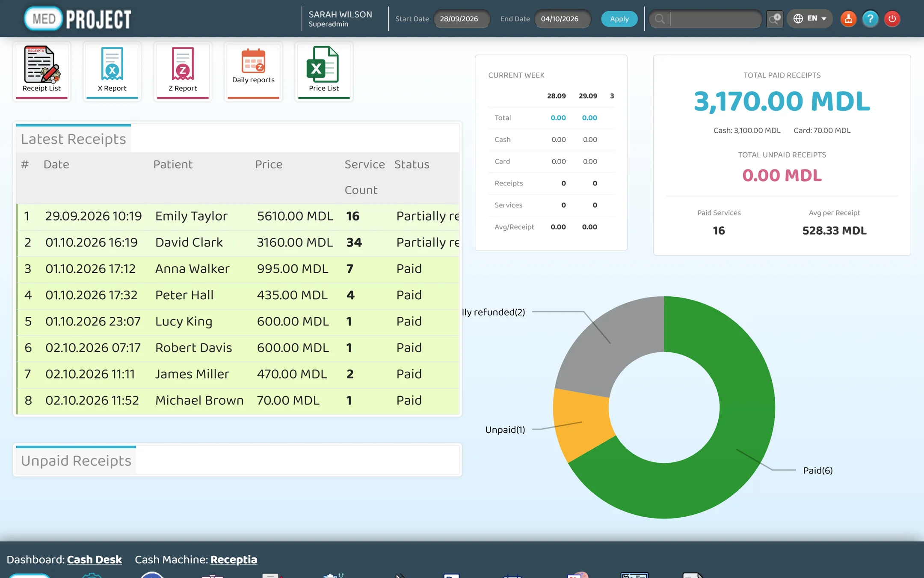Click the 528.33 MDL average per receipt
This screenshot has height=578, width=924.
(x=834, y=231)
